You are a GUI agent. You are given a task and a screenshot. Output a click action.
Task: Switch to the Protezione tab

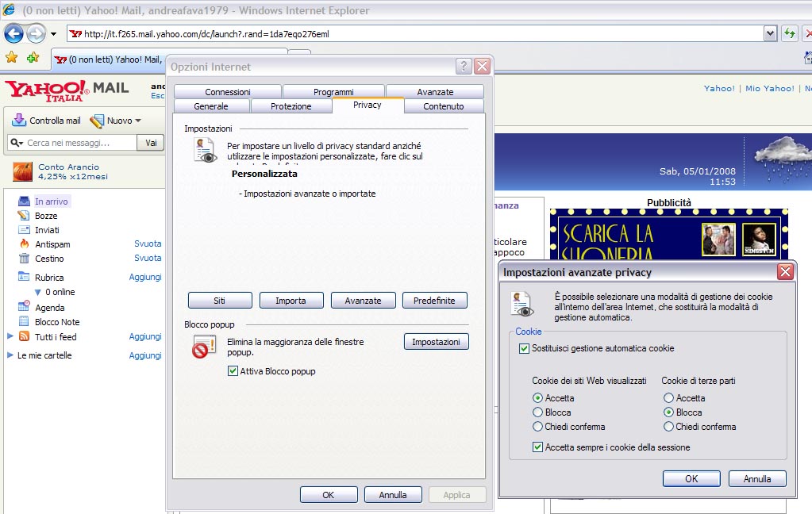coord(291,106)
